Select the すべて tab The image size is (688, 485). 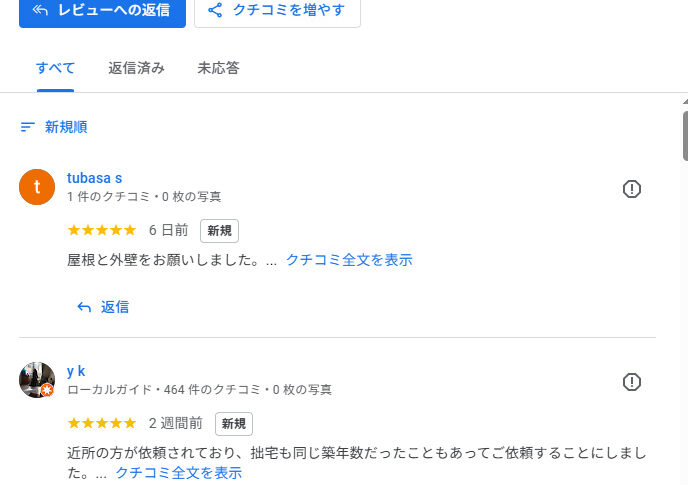point(55,68)
